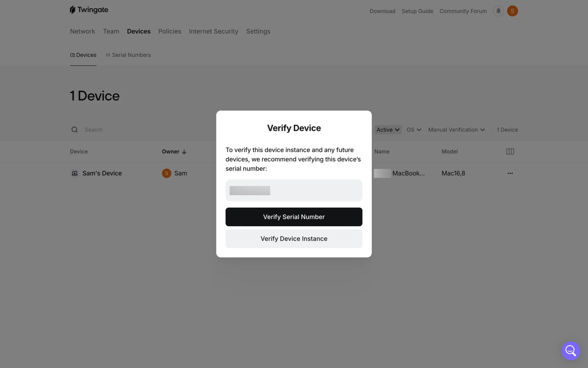
Task: Open the Sam's Device more-options menu
Action: point(510,173)
